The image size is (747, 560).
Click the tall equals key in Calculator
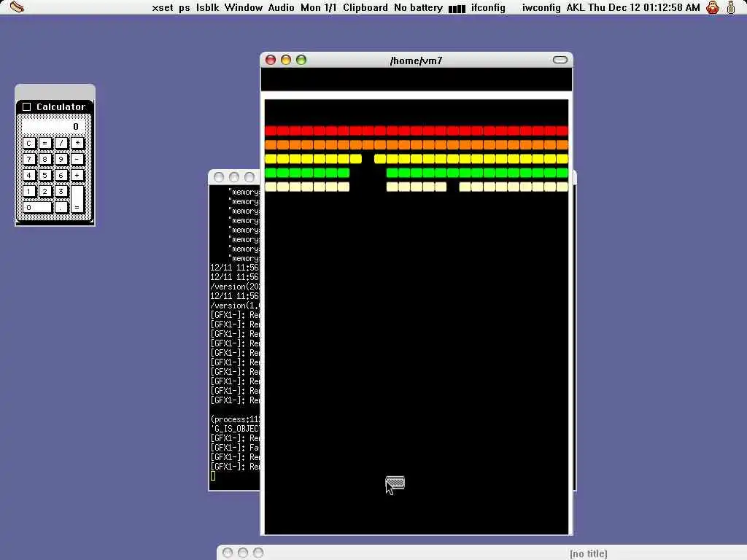77,200
